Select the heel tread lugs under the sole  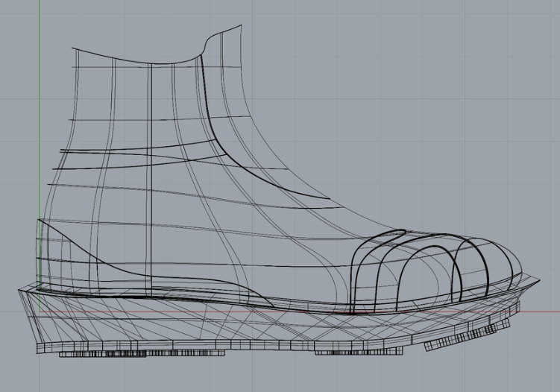pyautogui.click(x=112, y=353)
